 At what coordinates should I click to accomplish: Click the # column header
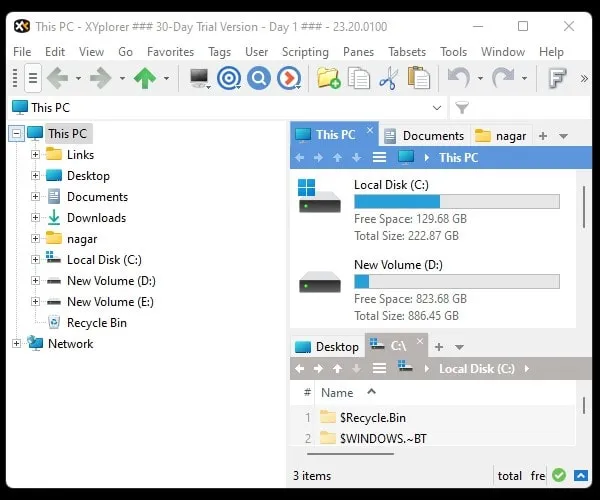[x=307, y=393]
